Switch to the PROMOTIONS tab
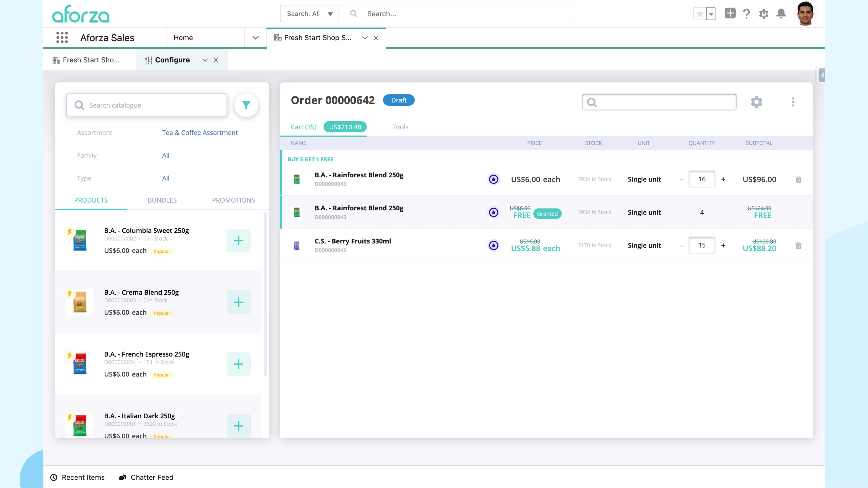The image size is (868, 488). point(233,200)
